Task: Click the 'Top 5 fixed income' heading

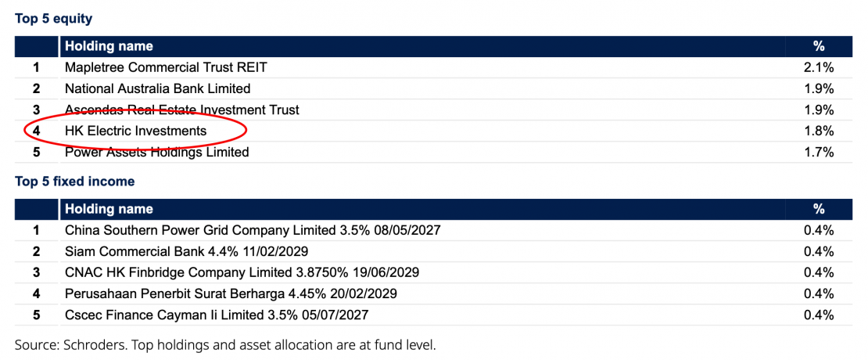Action: 75,182
